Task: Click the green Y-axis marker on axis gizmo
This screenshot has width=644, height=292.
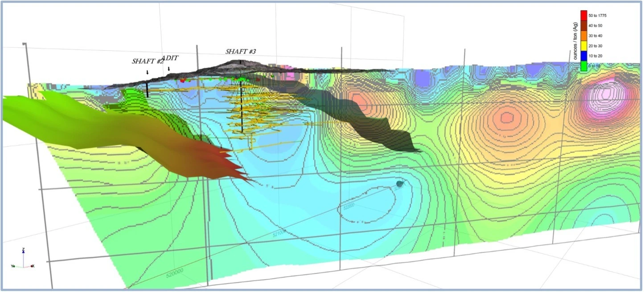Action: (x=14, y=266)
